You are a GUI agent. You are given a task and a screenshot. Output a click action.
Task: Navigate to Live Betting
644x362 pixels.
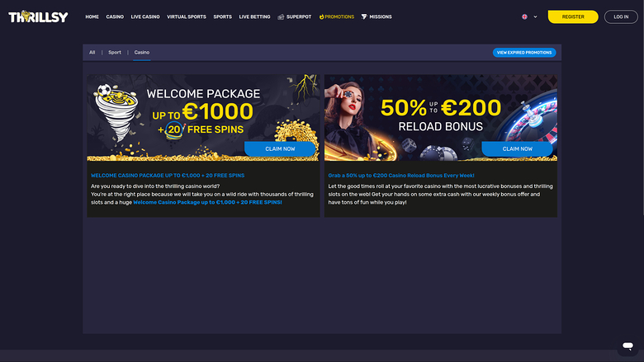coord(254,16)
